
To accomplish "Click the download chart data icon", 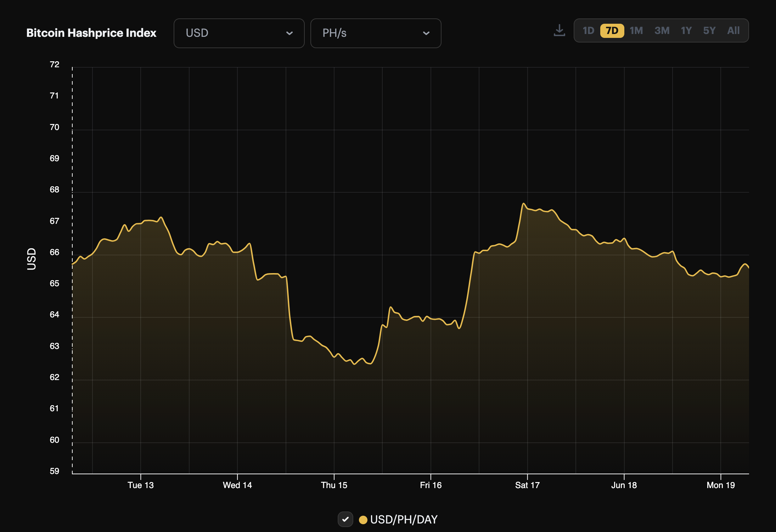I will (x=559, y=30).
